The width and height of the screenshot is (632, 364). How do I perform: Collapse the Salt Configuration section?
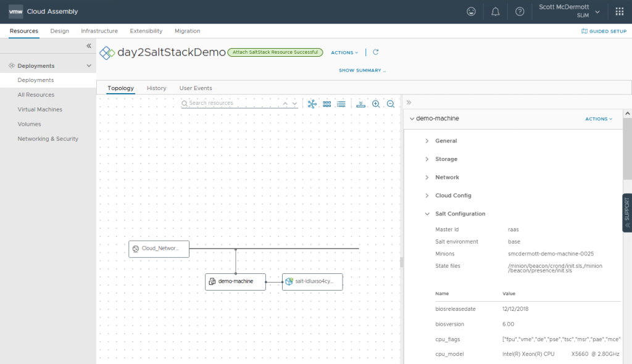(460, 213)
